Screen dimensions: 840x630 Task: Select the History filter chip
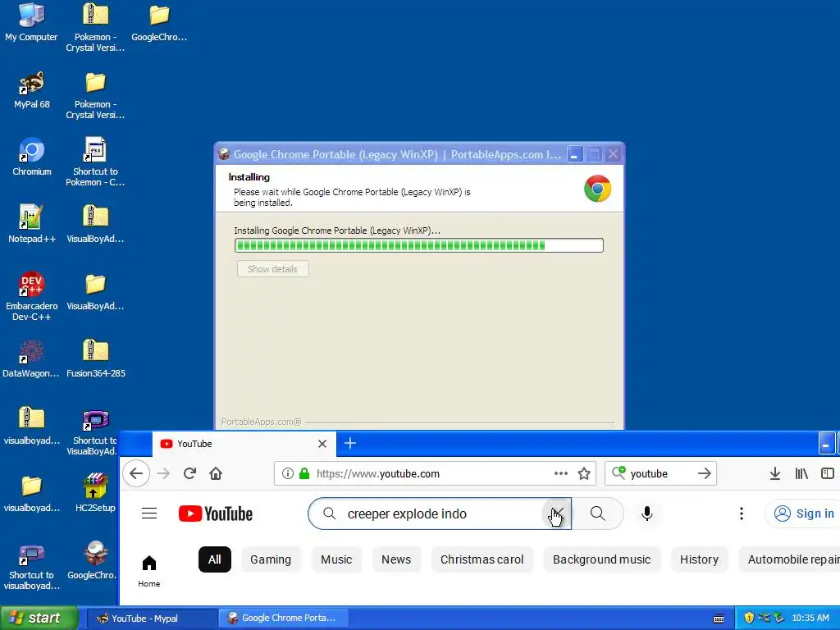pos(699,559)
